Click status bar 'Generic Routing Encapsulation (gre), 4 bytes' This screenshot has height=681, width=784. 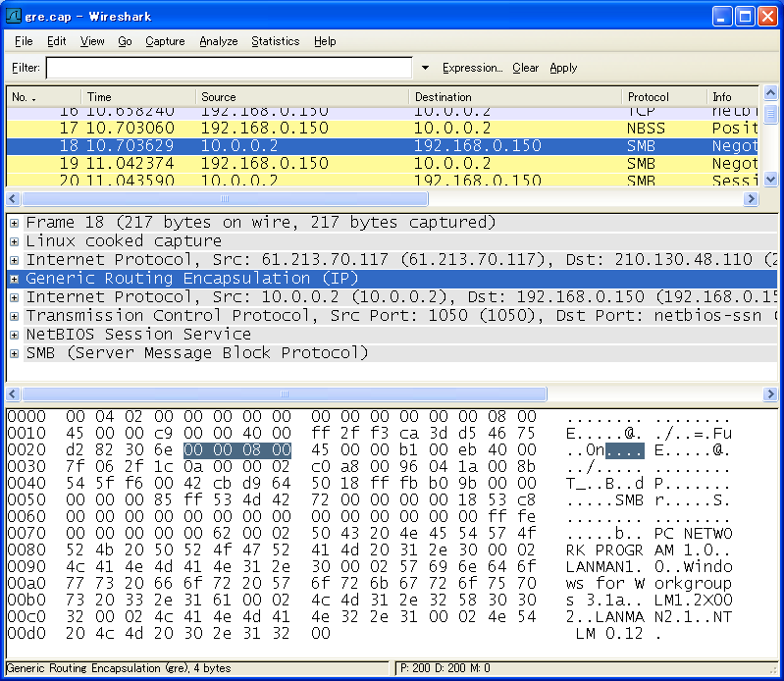tap(119, 668)
